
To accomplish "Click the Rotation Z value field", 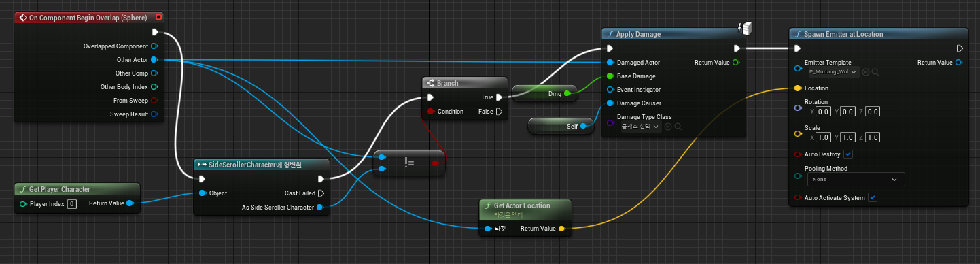I will tap(873, 112).
